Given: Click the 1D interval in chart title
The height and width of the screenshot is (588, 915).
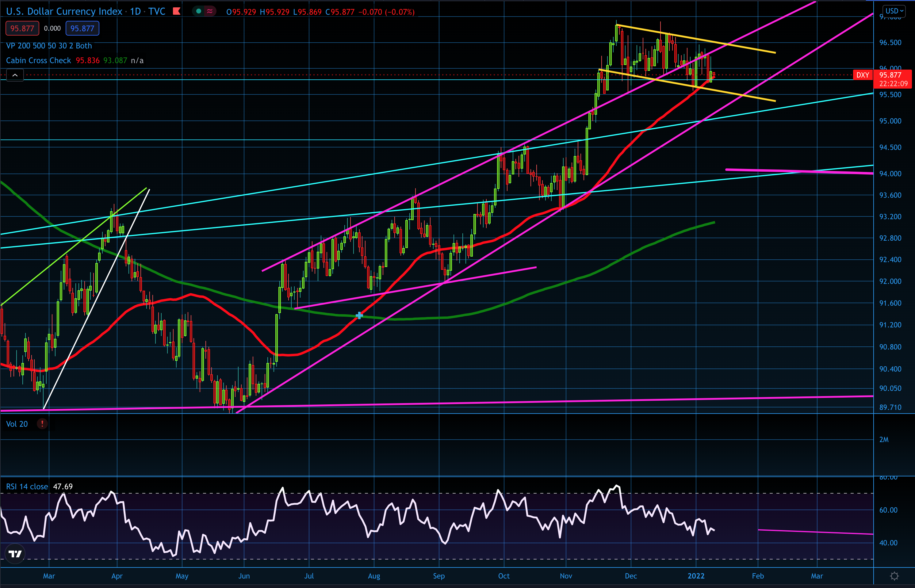Looking at the screenshot, I should coord(135,11).
